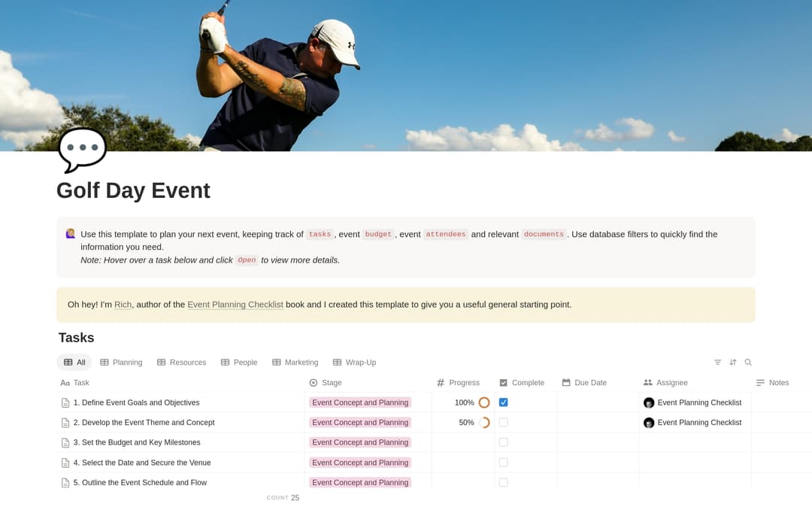
Task: Click page icon of Set the Budget row
Action: pos(65,443)
